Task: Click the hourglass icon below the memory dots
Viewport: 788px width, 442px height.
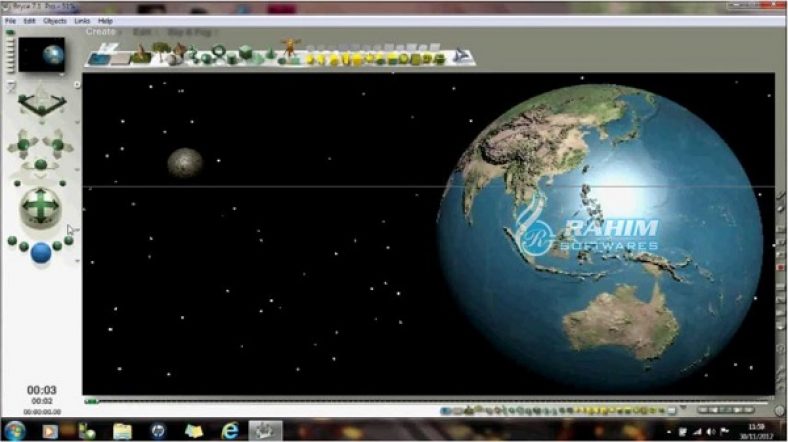Action: click(x=11, y=87)
